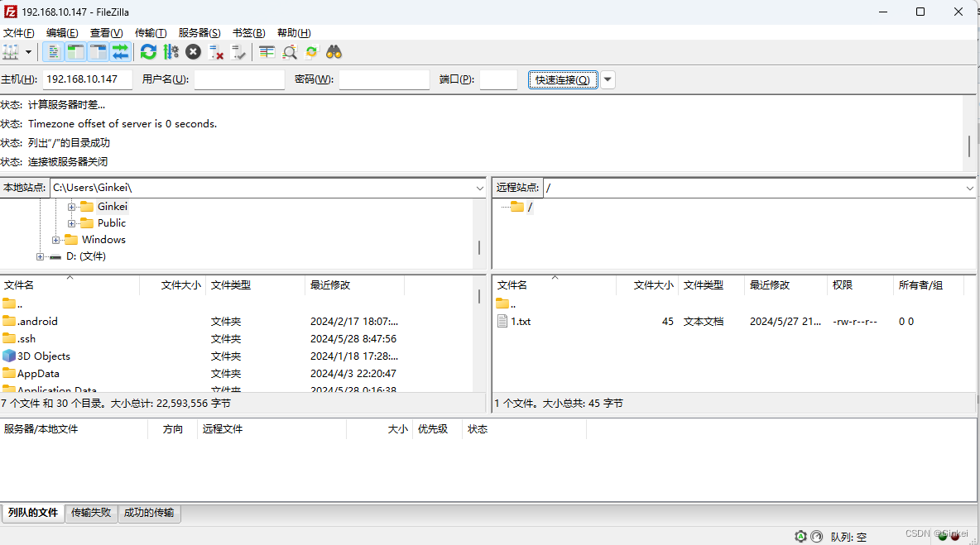Click the process queue toolbar icon

coord(171,52)
